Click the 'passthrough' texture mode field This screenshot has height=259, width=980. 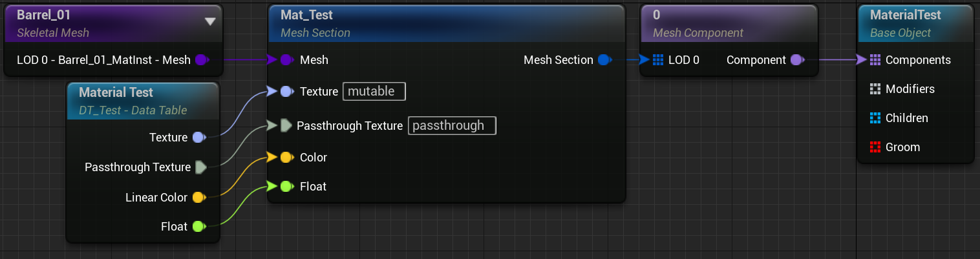coord(452,125)
